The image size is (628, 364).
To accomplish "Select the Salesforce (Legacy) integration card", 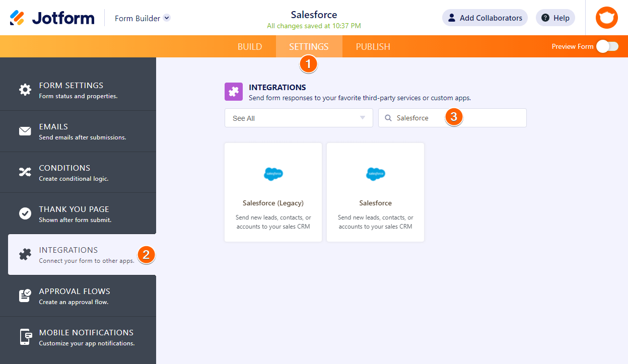I will (273, 192).
